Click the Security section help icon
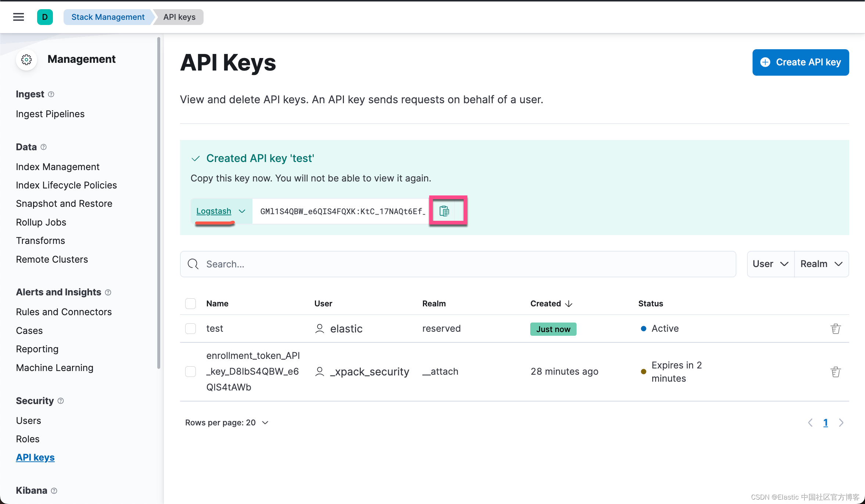 [61, 401]
